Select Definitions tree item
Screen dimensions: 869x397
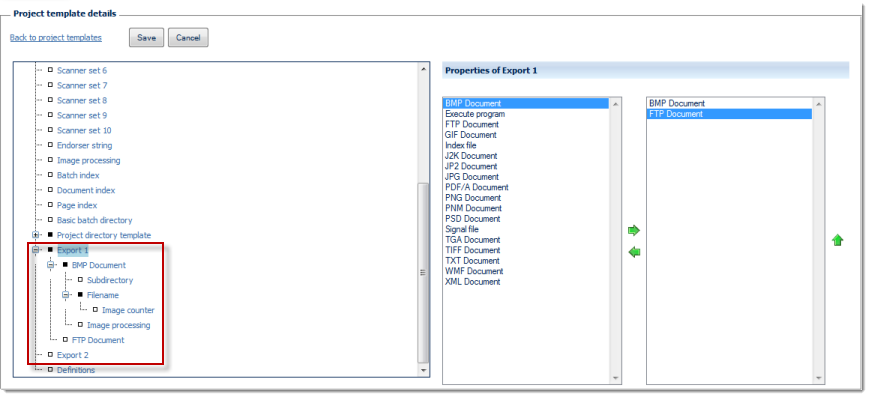click(x=76, y=370)
